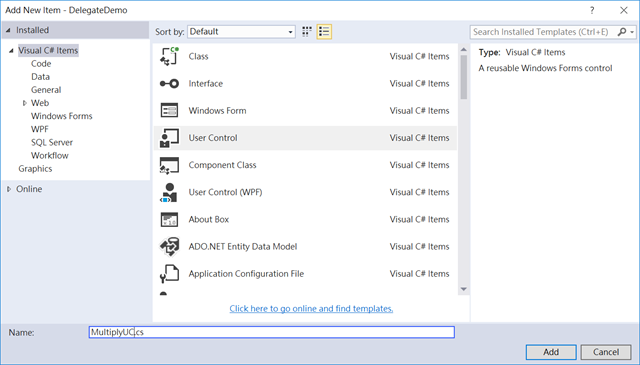Select the Component Class icon
Image resolution: width=640 pixels, height=365 pixels.
(x=169, y=165)
